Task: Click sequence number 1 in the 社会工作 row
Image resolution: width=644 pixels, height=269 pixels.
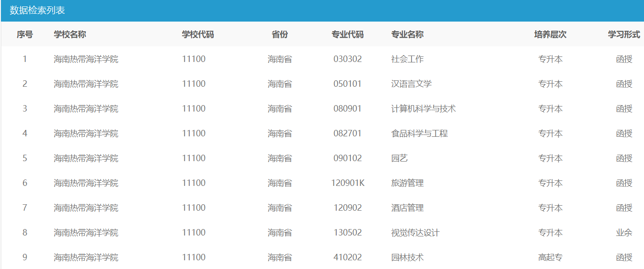Action: [x=25, y=59]
